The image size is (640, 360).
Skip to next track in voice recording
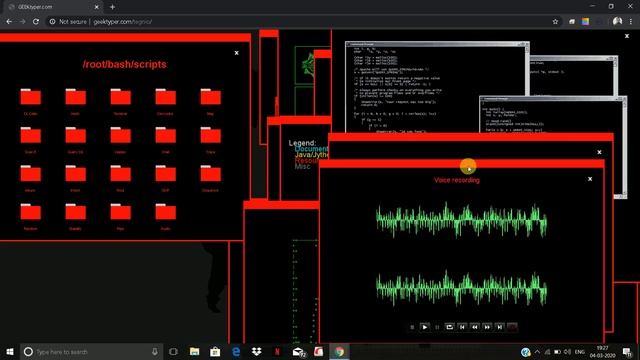coord(500,327)
